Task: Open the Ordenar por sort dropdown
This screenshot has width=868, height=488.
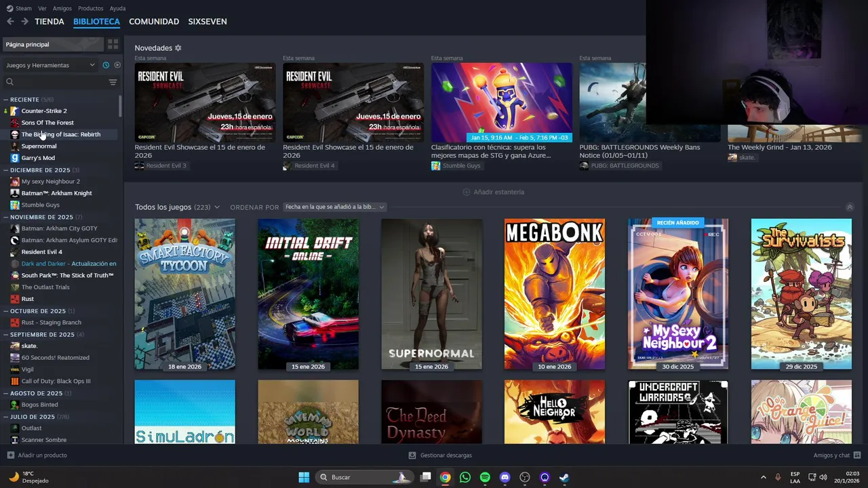Action: coord(334,207)
